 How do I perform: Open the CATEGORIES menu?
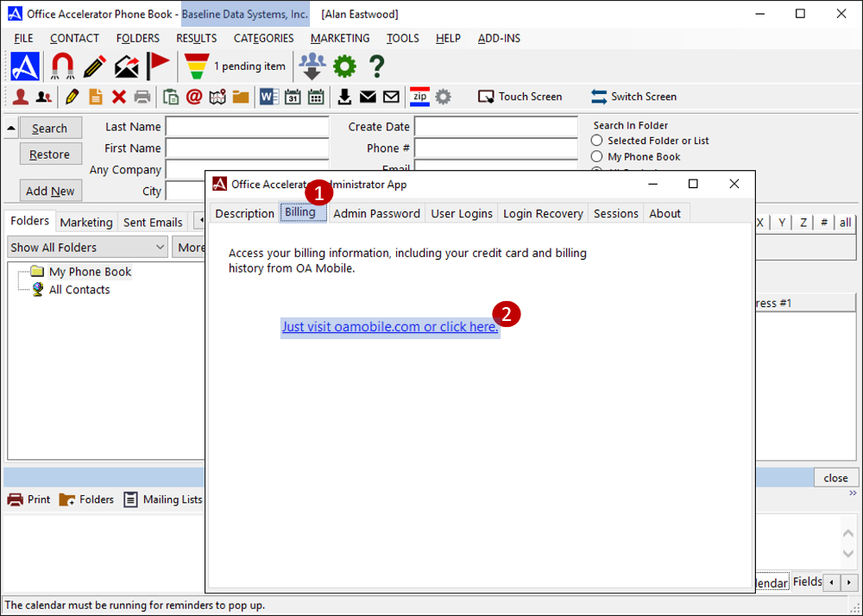click(263, 39)
